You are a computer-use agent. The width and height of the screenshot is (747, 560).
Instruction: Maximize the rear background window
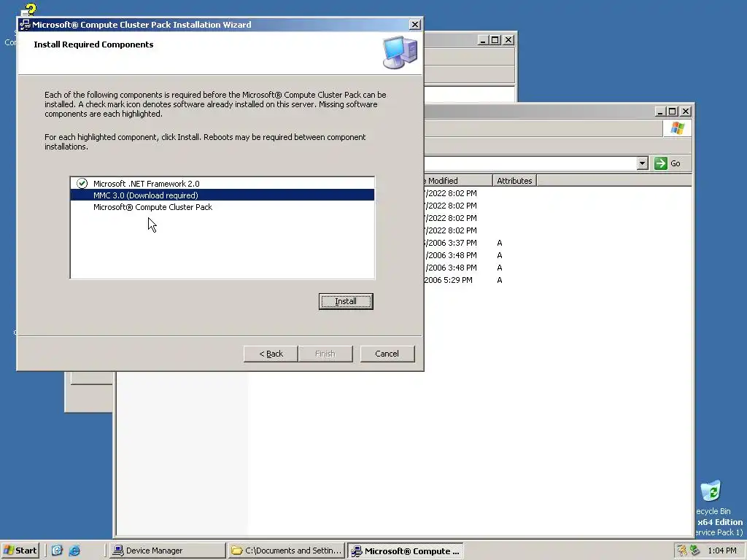pyautogui.click(x=495, y=40)
